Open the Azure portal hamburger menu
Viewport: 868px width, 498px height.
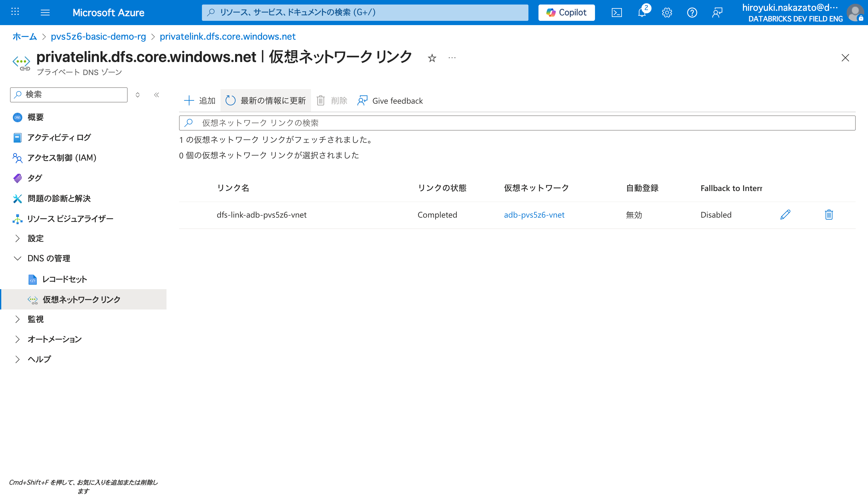45,13
